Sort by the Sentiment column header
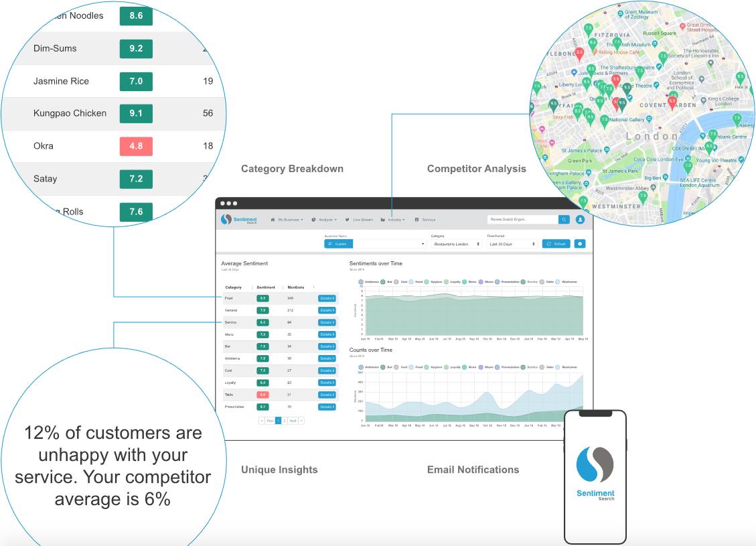 pos(266,287)
